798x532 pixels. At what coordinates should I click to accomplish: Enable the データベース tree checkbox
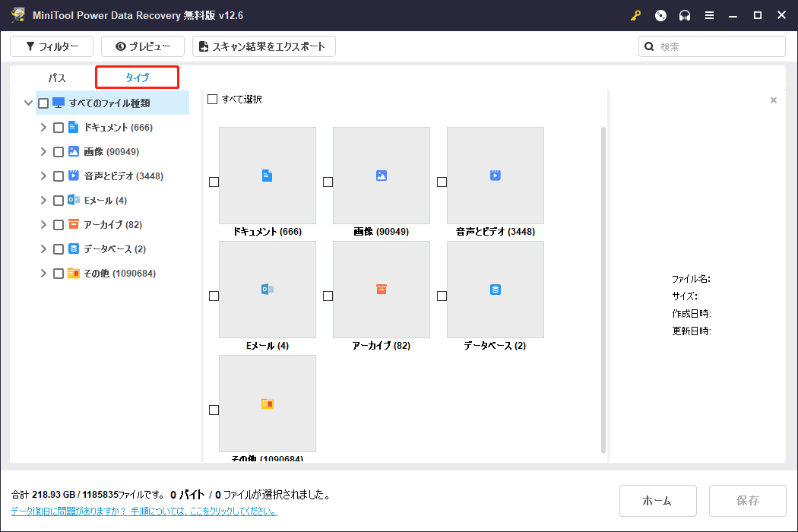click(x=59, y=249)
